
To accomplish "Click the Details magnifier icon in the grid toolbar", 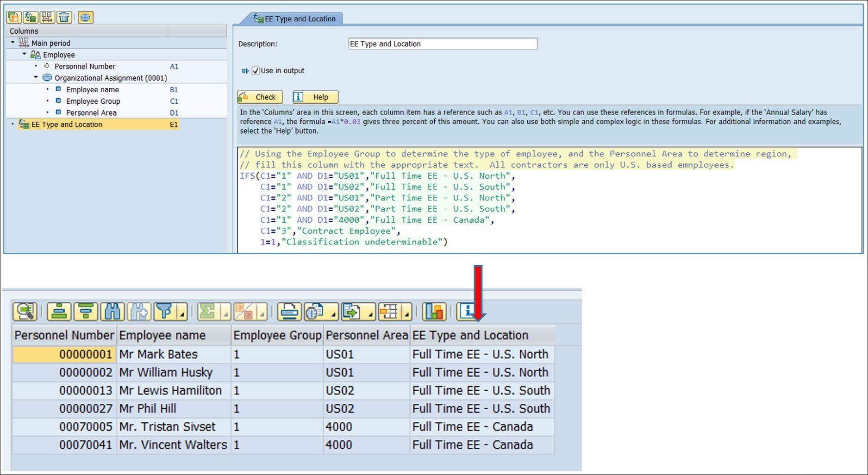I will pyautogui.click(x=25, y=312).
